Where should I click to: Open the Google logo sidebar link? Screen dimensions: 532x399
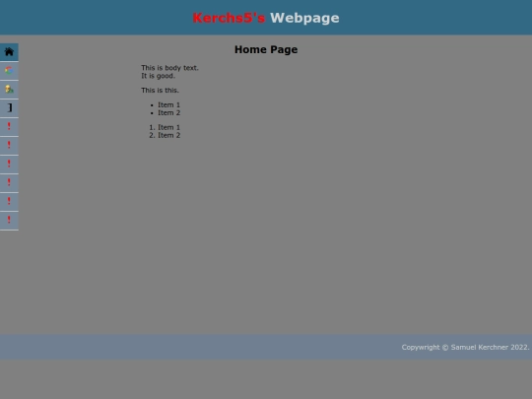[x=9, y=71]
